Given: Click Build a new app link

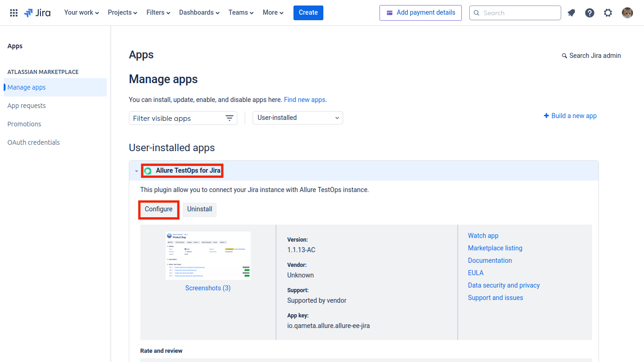Looking at the screenshot, I should [x=570, y=116].
